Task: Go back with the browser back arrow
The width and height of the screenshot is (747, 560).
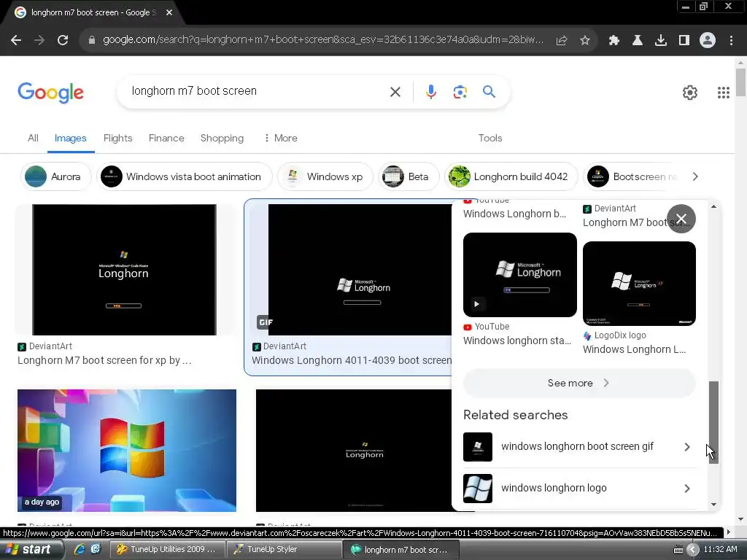Action: (x=16, y=40)
